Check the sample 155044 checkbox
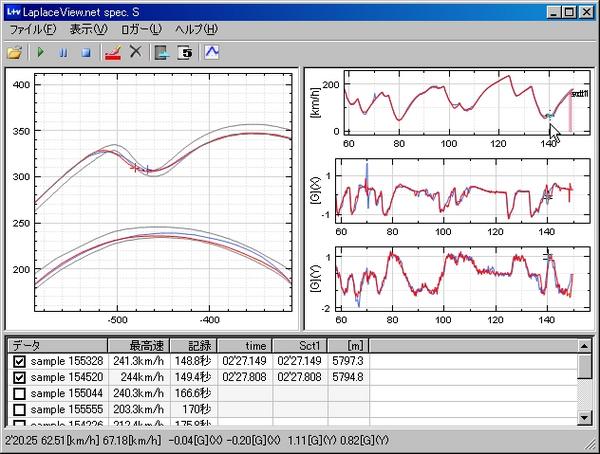 [19, 394]
